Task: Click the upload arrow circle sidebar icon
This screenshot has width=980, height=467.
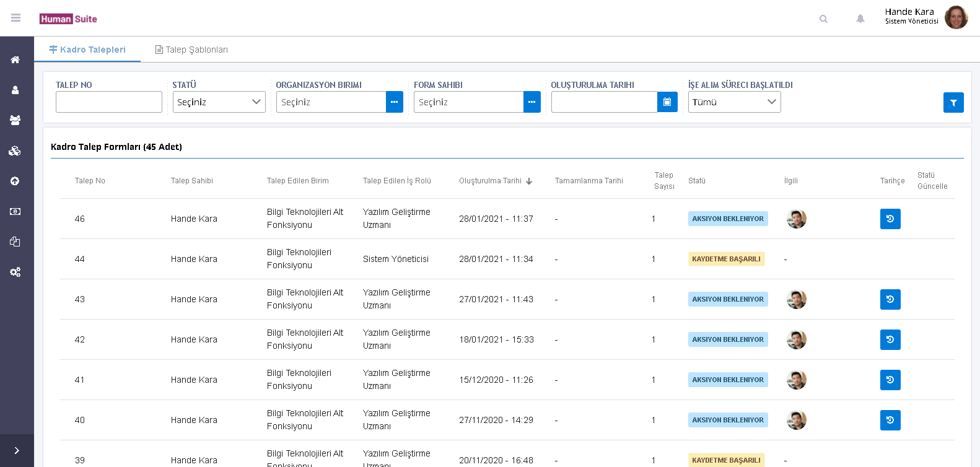Action: point(15,181)
